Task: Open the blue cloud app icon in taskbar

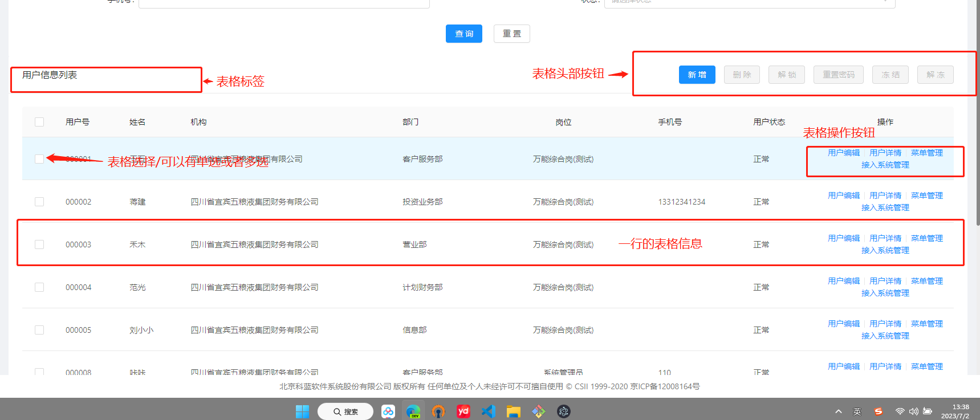Action: [x=388, y=411]
